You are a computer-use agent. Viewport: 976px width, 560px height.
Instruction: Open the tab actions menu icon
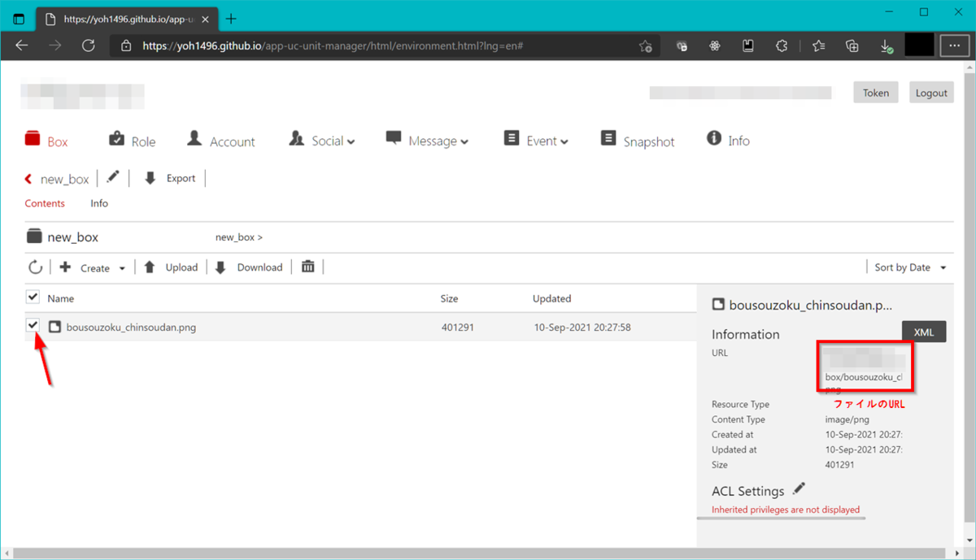[x=19, y=18]
